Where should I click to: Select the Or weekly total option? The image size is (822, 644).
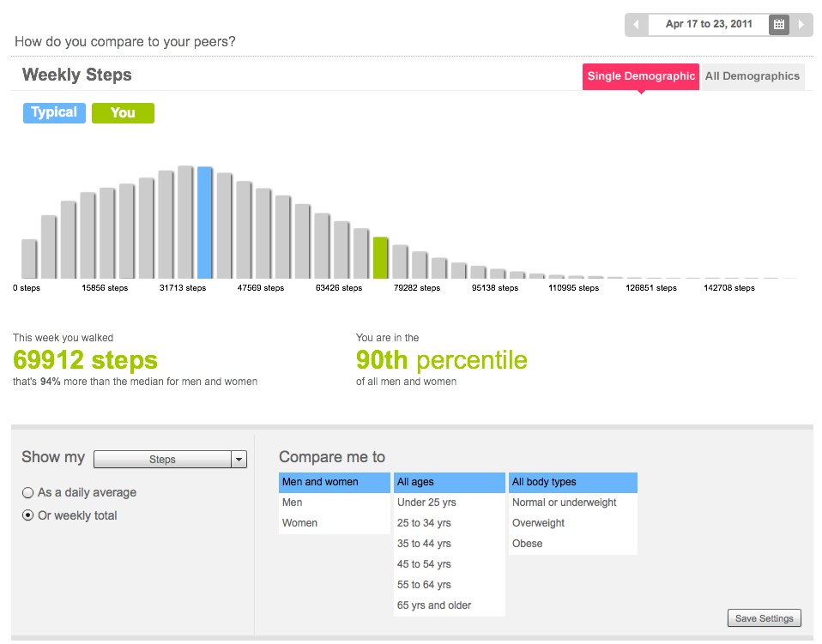[x=70, y=515]
